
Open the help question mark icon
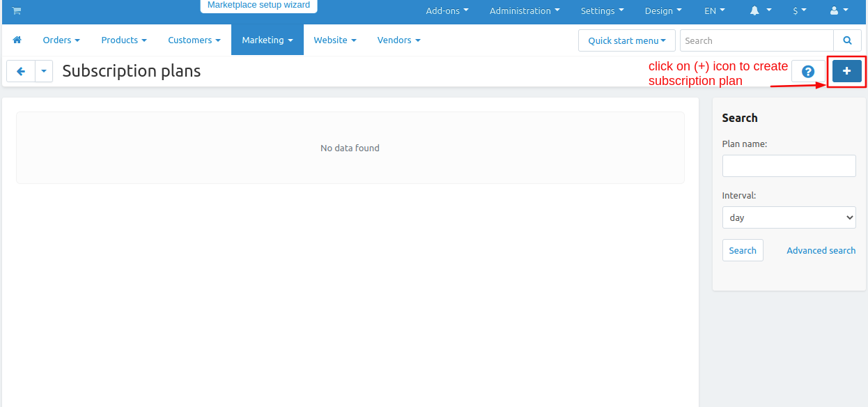(x=808, y=71)
